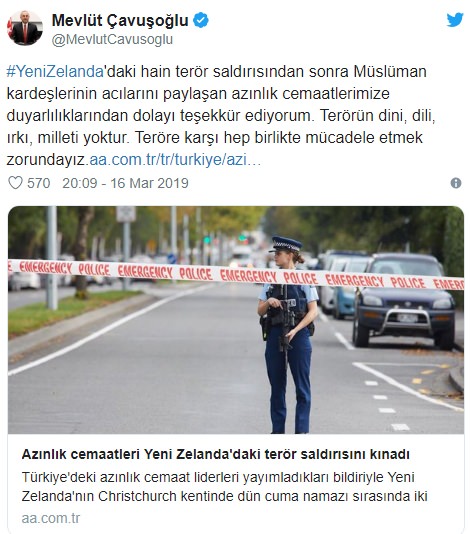Open the 20:09 - 16 Mar 2019 timestamp

(x=125, y=183)
